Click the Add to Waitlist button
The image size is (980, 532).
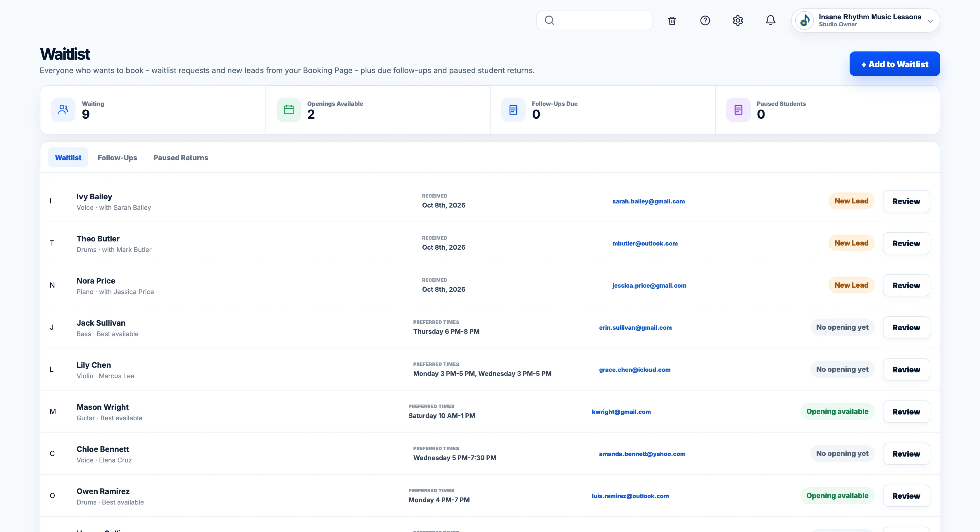point(895,64)
